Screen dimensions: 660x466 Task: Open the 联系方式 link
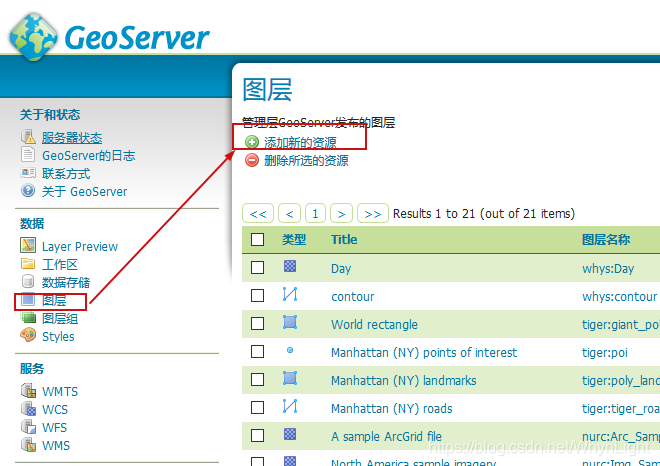pyautogui.click(x=66, y=173)
